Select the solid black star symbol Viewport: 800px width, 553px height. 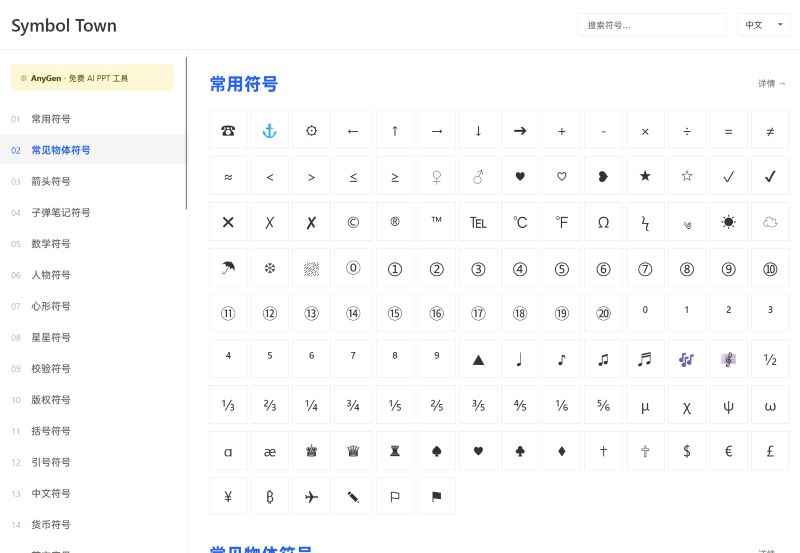[x=645, y=177]
